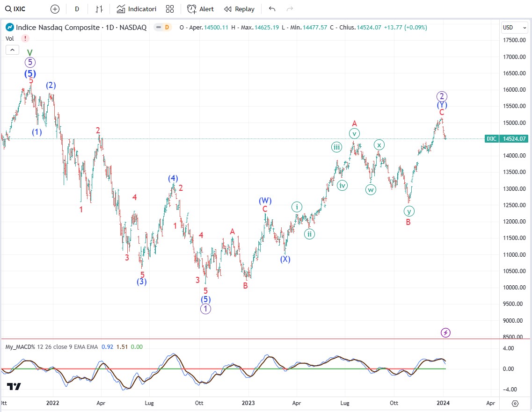This screenshot has width=532, height=412.
Task: Click the red Vol warning exclamation icon
Action: pos(25,39)
